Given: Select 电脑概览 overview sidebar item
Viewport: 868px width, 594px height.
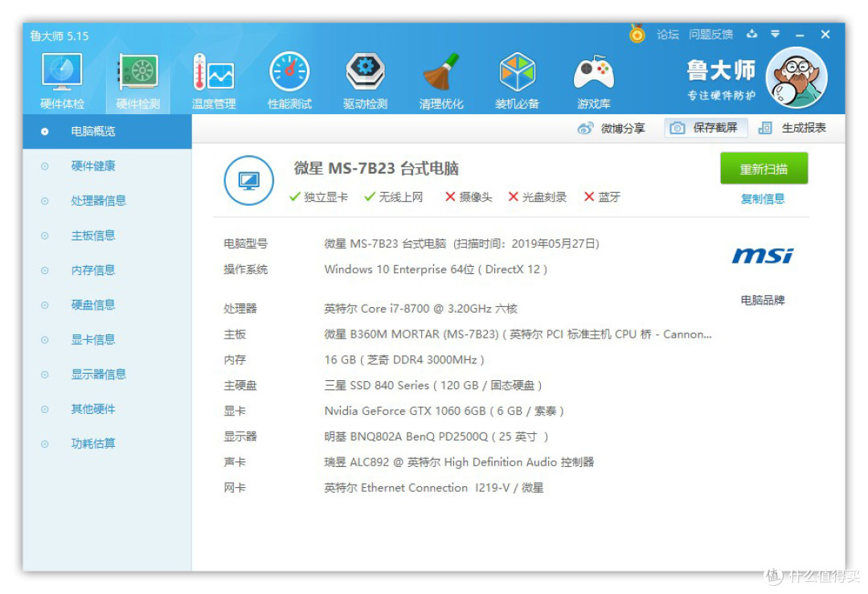Looking at the screenshot, I should coord(108,131).
